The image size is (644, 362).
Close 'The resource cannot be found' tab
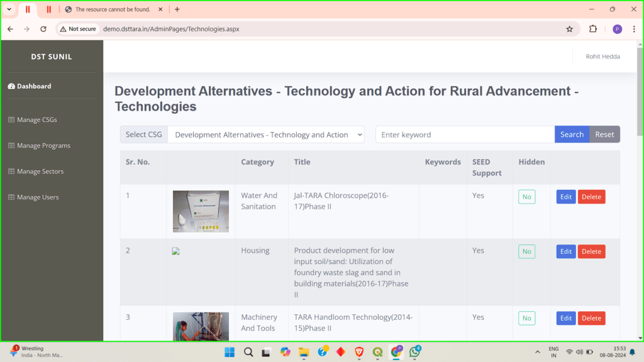(160, 9)
